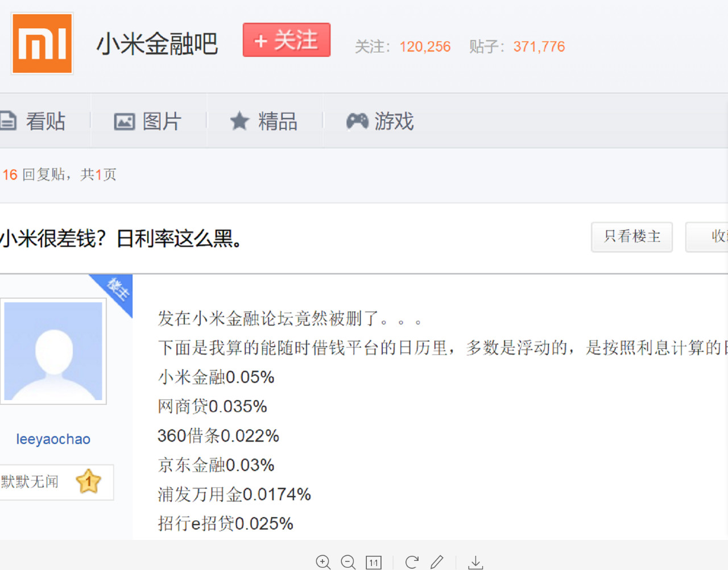The width and height of the screenshot is (728, 570).
Task: Click the picture icon beside 图片
Action: pos(125,122)
